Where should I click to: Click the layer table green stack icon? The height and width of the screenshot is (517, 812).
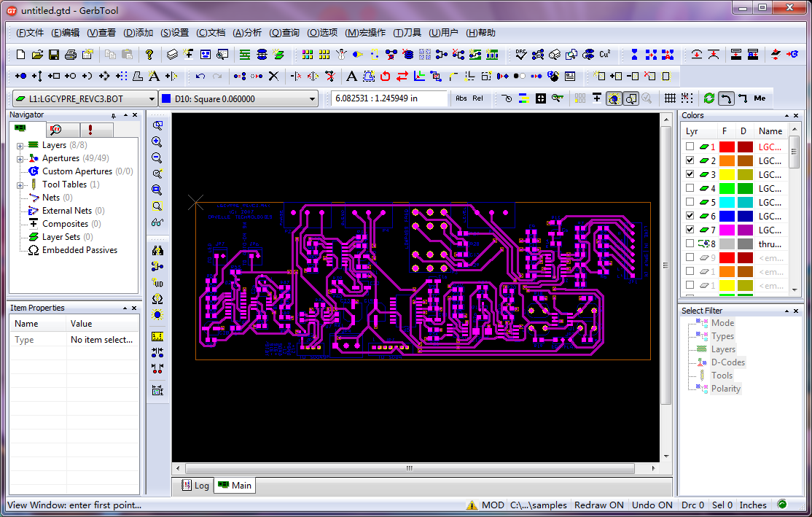point(245,55)
